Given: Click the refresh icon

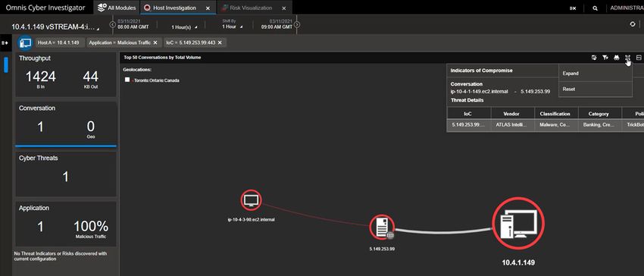Looking at the screenshot, I should 633,24.
